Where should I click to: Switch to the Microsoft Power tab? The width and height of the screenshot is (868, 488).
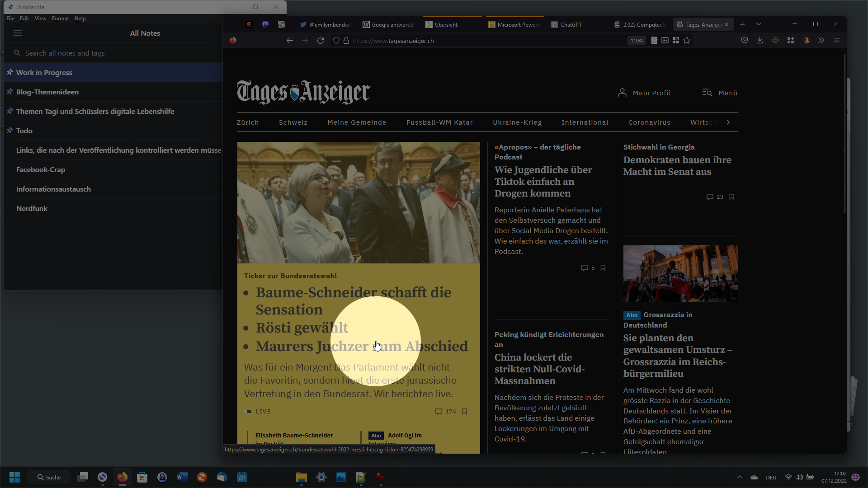pos(515,24)
